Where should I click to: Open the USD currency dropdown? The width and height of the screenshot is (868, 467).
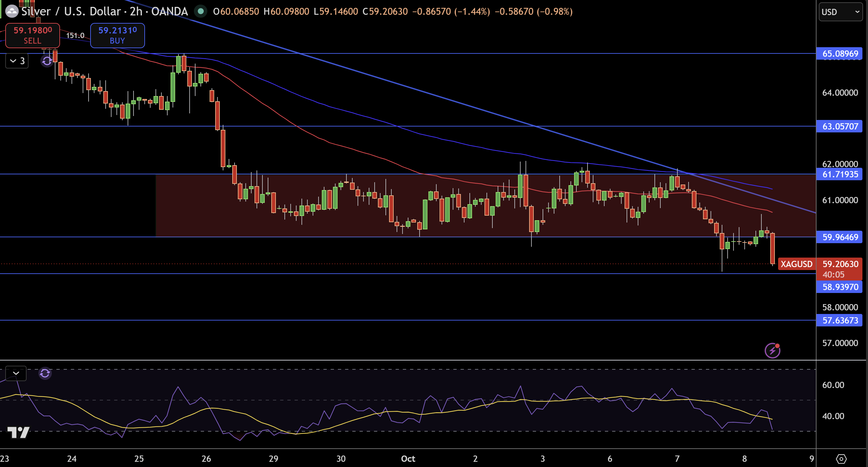(x=840, y=12)
